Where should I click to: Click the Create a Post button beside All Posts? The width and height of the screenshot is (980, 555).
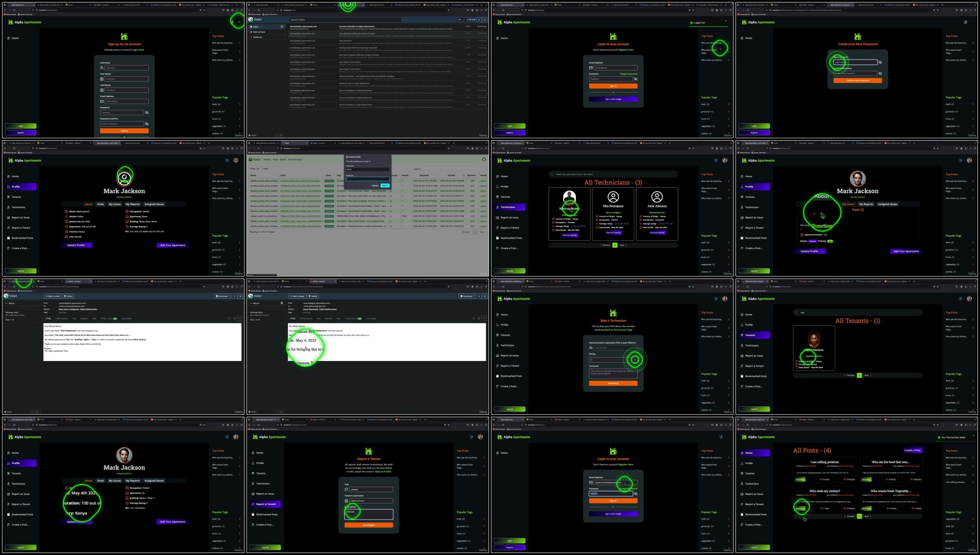(913, 450)
